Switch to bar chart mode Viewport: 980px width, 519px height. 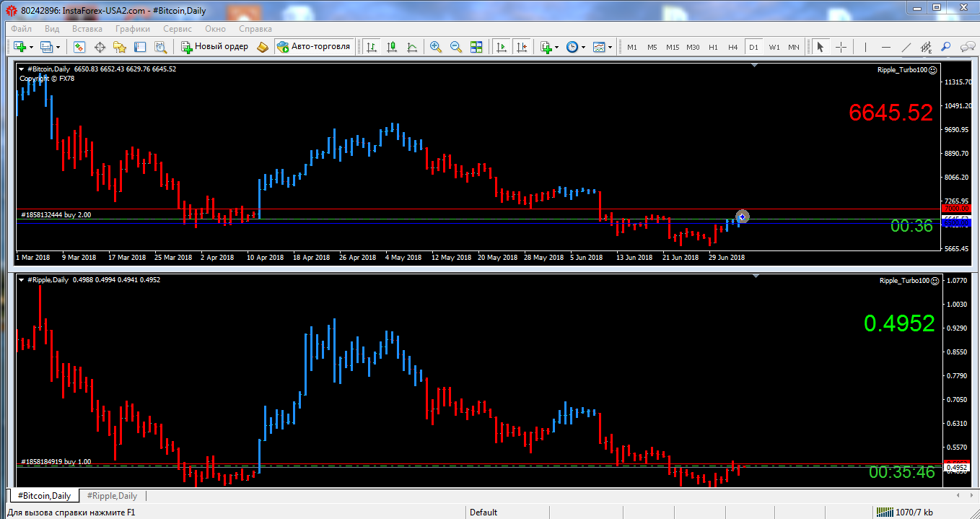(372, 47)
